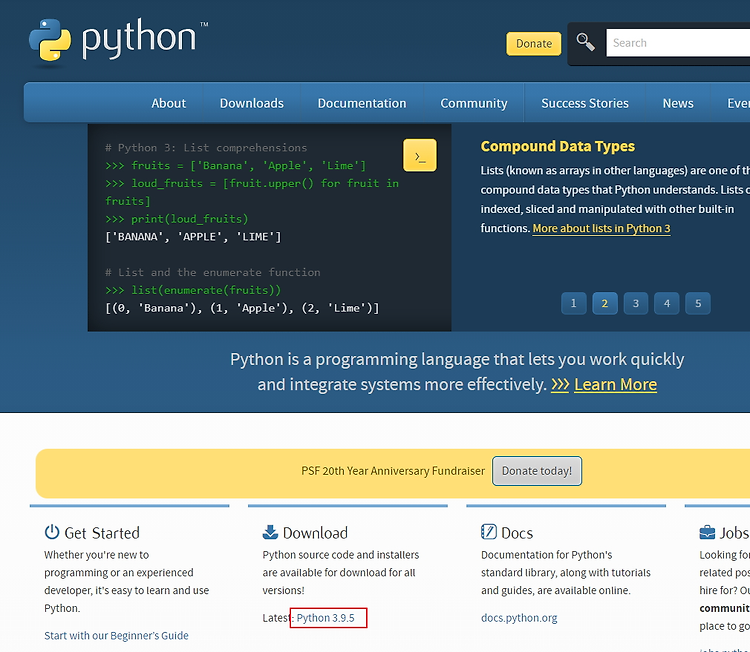Switch to slide 3
750x652 pixels.
pos(636,303)
